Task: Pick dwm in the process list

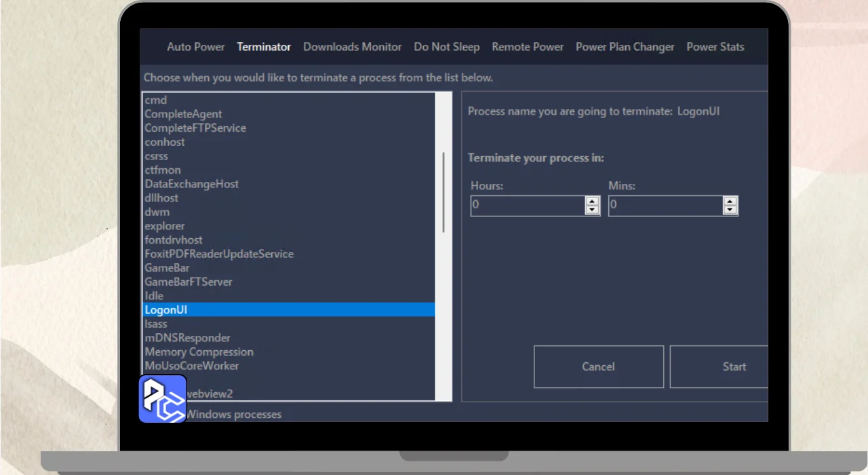Action: coord(289,212)
